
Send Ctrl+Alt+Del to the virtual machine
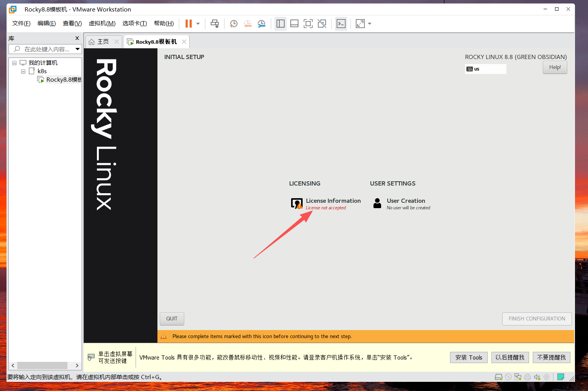point(215,24)
